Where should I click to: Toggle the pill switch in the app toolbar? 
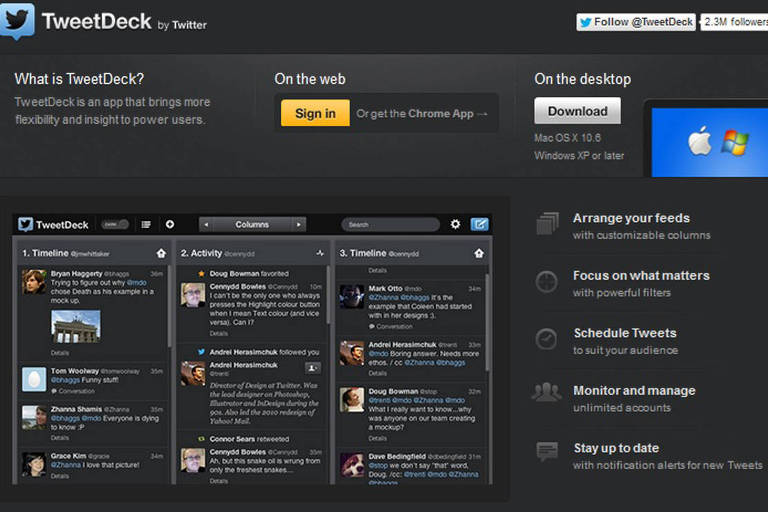click(115, 224)
